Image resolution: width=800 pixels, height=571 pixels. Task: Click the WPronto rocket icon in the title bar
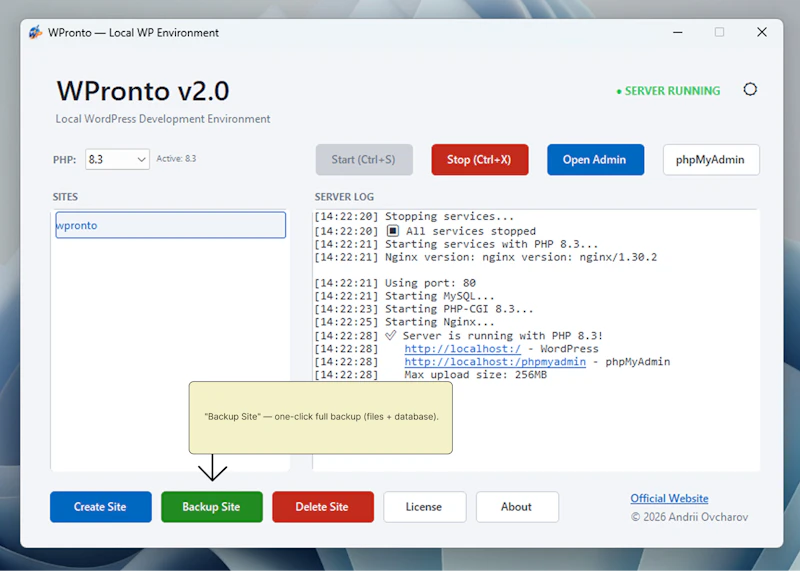click(36, 33)
